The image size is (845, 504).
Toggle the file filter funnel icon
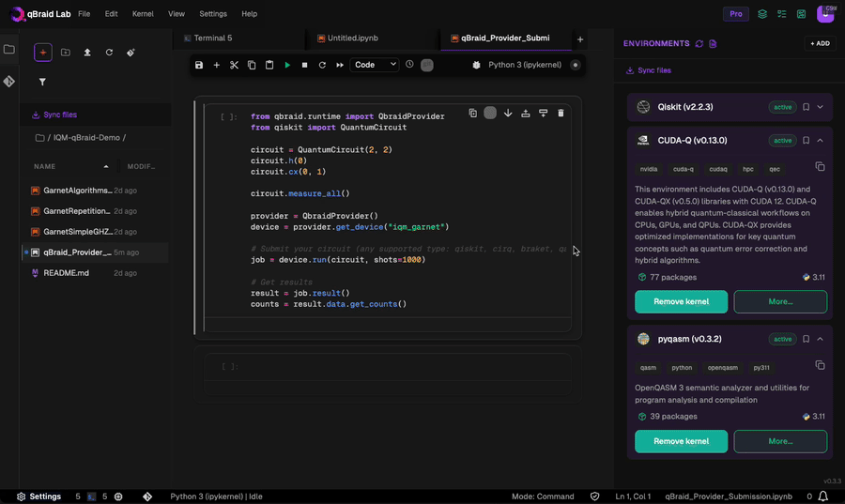[42, 82]
